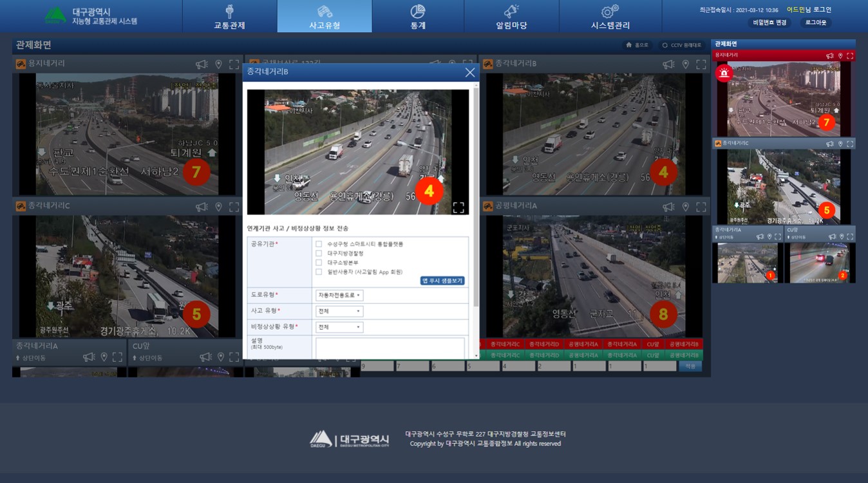This screenshot has height=483, width=868.
Task: Click map pin icon on sidebar 용지네거리
Action: 840,56
